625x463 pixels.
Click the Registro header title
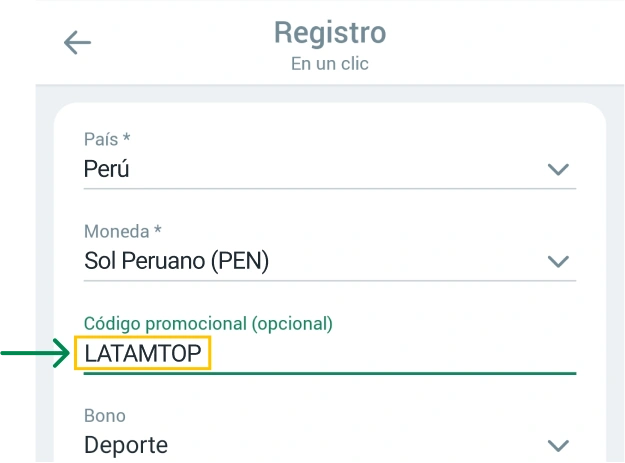pyautogui.click(x=330, y=32)
